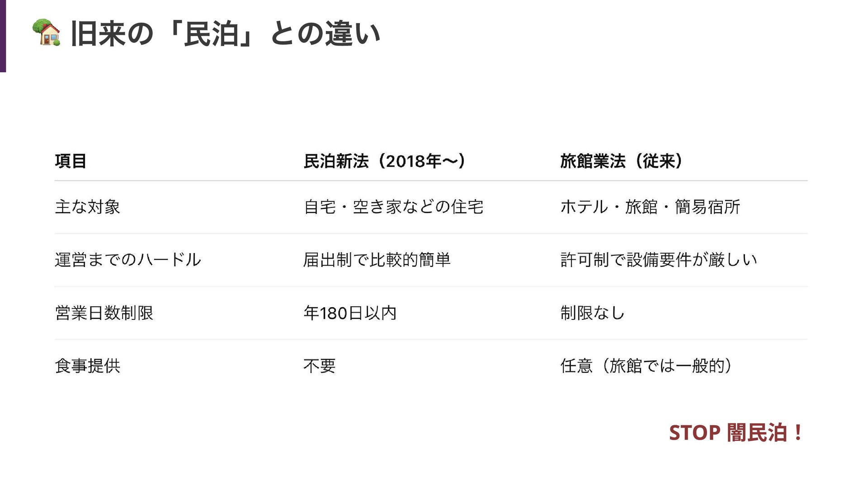Click the 不要 cell
This screenshot has width=868, height=488.
[319, 366]
